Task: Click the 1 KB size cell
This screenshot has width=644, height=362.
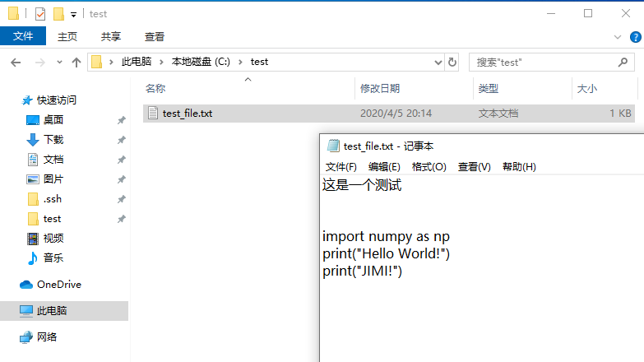Action: pos(620,114)
